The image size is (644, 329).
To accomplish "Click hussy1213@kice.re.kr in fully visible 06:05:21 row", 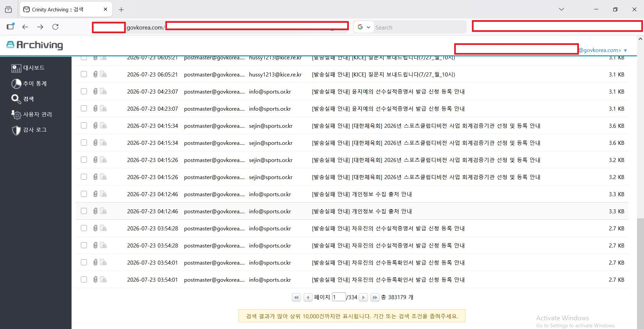I will point(275,74).
